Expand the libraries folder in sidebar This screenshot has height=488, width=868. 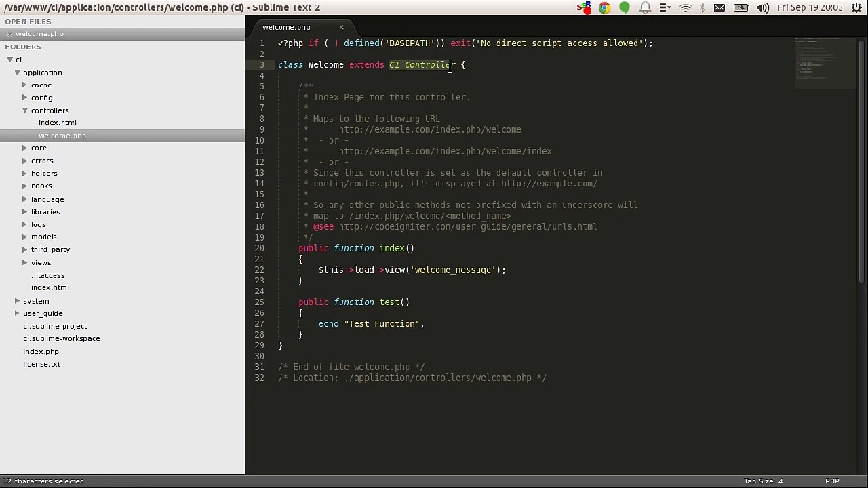tap(25, 211)
